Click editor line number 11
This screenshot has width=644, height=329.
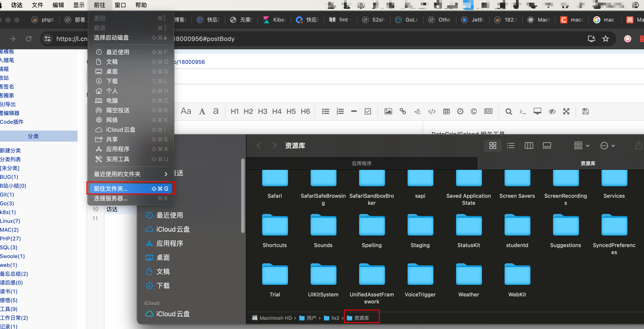pos(95,219)
